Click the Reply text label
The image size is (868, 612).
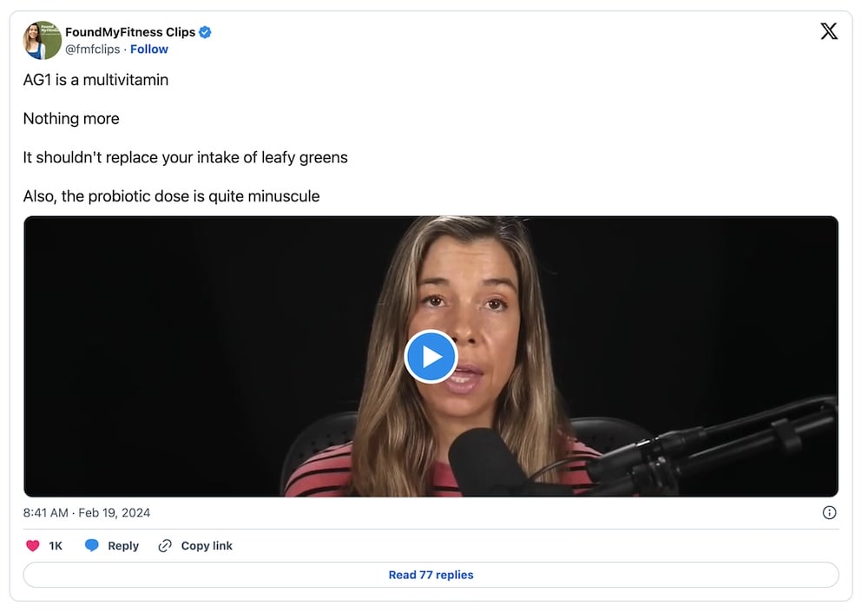[x=123, y=546]
